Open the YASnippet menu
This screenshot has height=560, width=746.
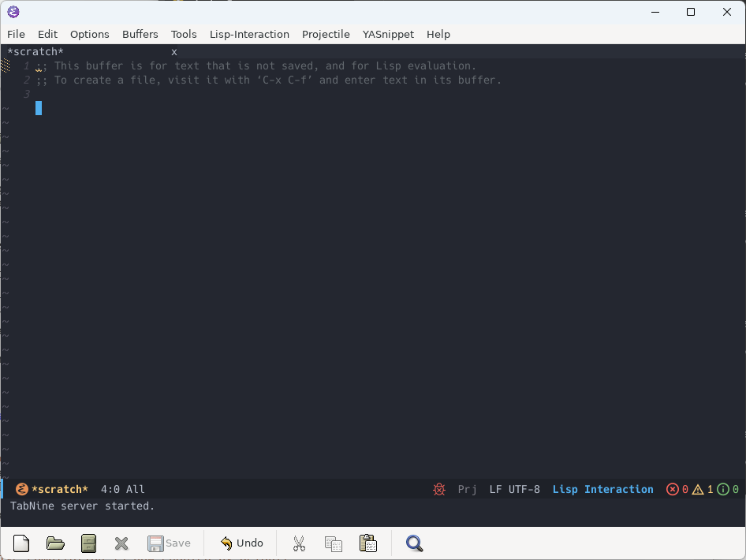(388, 34)
